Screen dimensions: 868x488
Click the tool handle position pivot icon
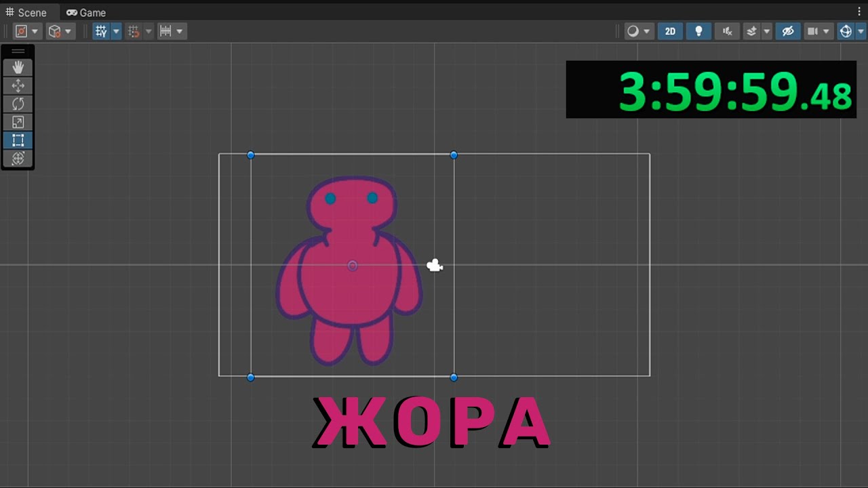(22, 31)
